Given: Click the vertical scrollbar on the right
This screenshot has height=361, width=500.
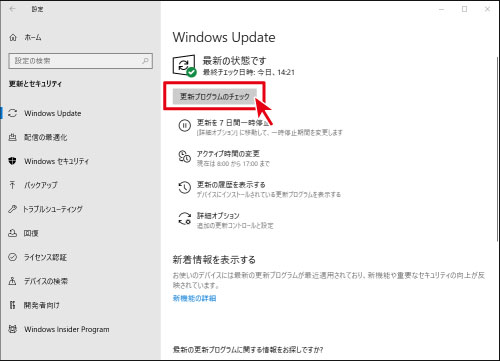Looking at the screenshot, I should click(497, 150).
